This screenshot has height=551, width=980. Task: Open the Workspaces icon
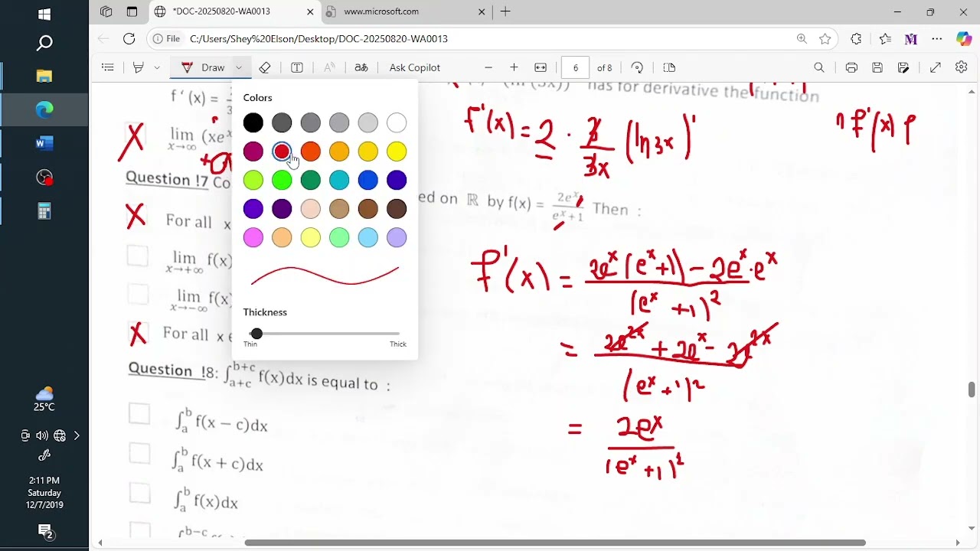coord(106,11)
